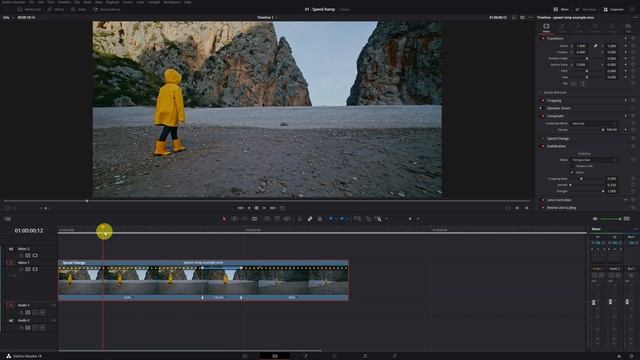Jump to last frame button
This screenshot has width=640, height=360.
click(x=273, y=208)
